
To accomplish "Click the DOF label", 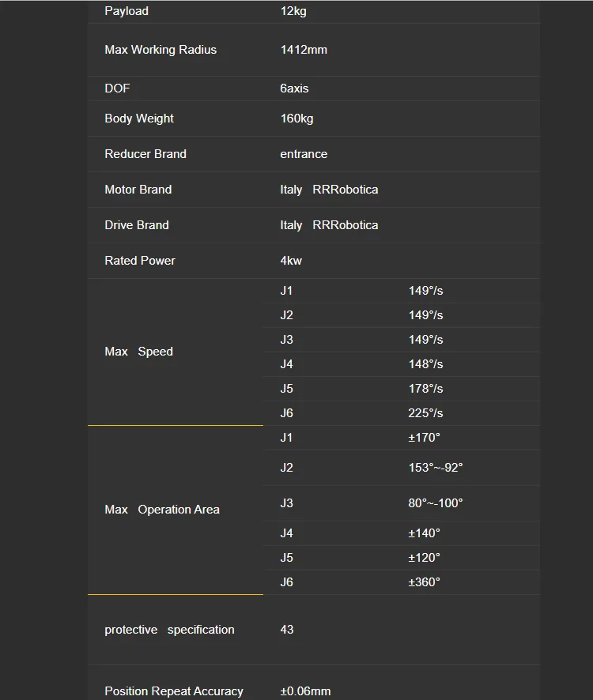I will [117, 88].
